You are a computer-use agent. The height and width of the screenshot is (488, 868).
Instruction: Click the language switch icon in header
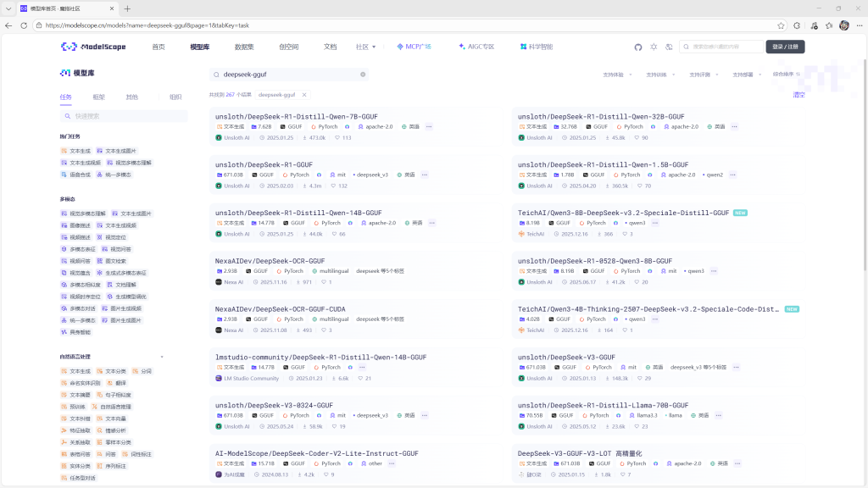point(669,47)
